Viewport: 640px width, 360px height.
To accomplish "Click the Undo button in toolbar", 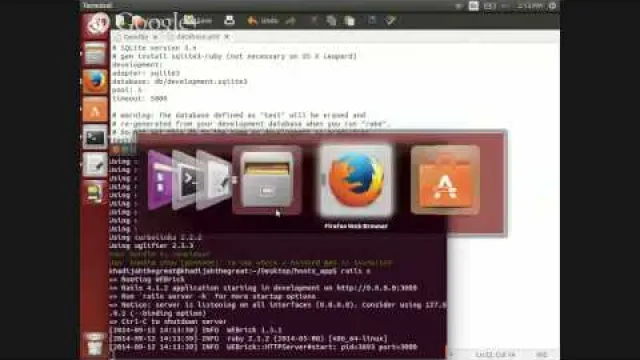I will click(262, 20).
